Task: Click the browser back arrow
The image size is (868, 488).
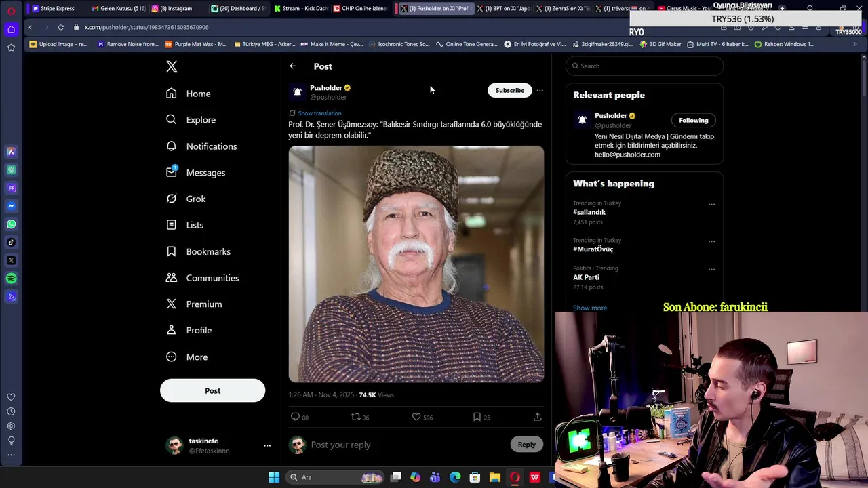Action: (31, 27)
